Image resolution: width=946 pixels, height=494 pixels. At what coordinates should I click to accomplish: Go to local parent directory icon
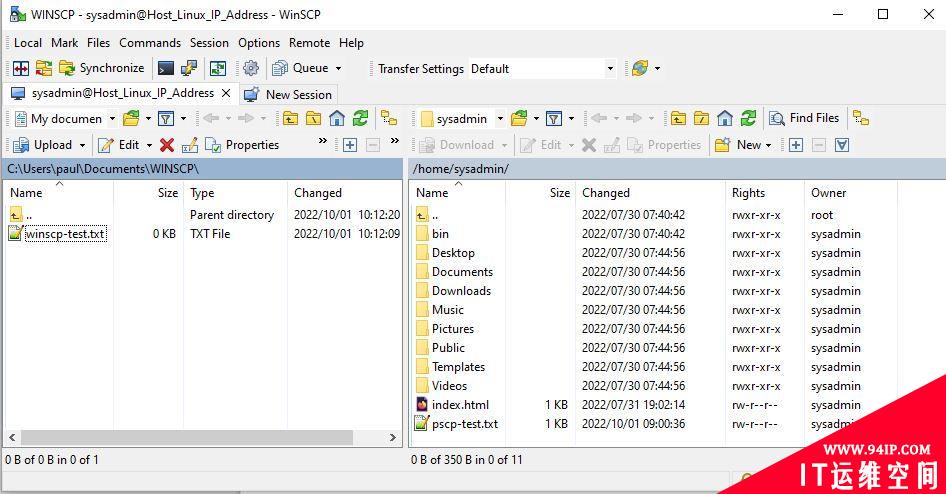291,118
